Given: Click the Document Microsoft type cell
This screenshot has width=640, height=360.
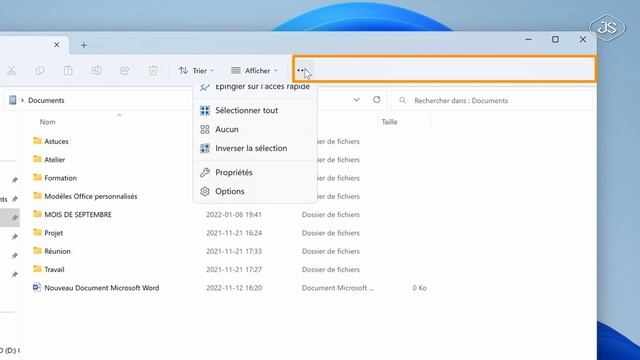Looking at the screenshot, I should click(338, 288).
